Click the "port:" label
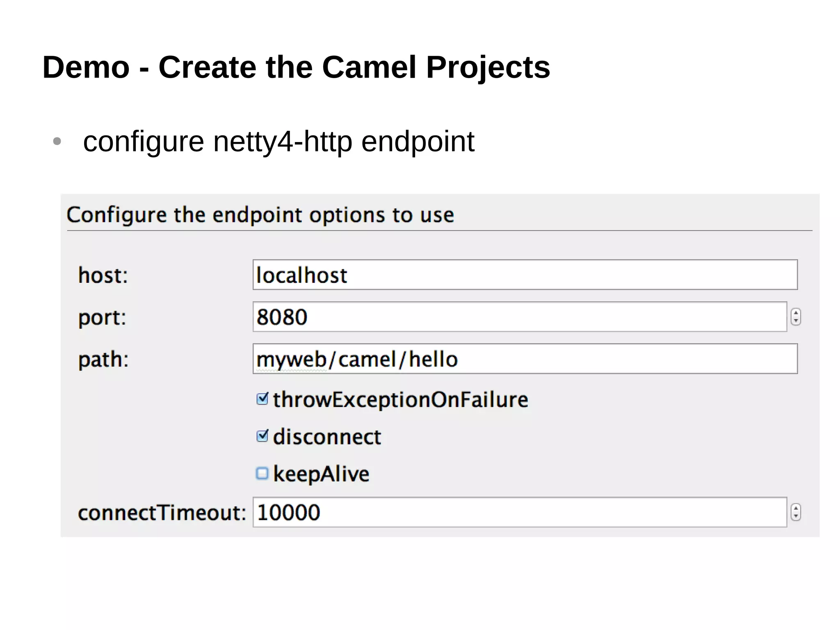The height and width of the screenshot is (630, 840). click(x=102, y=317)
